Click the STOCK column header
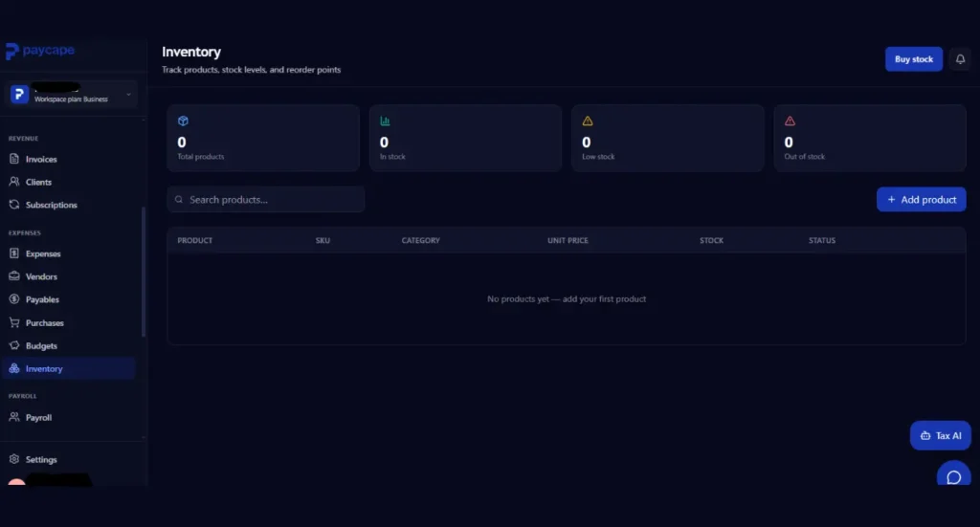980x527 pixels. 711,240
